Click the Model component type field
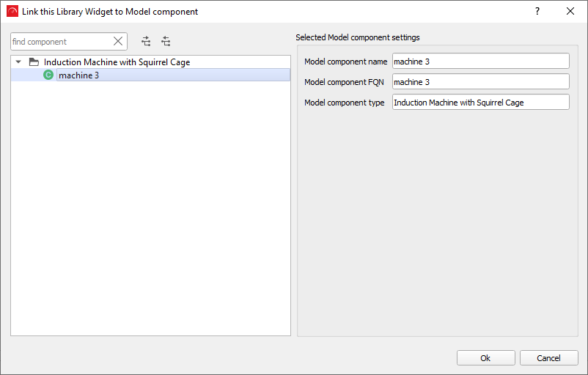This screenshot has width=588, height=375. pos(480,103)
